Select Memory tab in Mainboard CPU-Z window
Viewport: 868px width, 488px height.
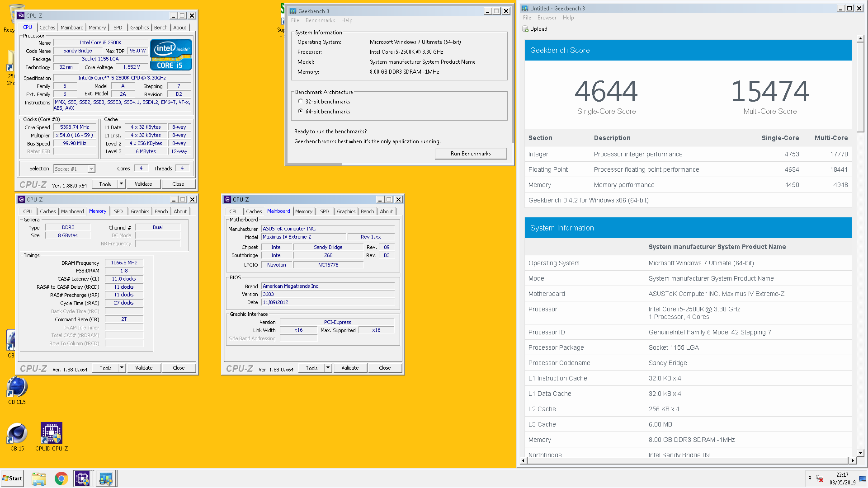(x=304, y=211)
